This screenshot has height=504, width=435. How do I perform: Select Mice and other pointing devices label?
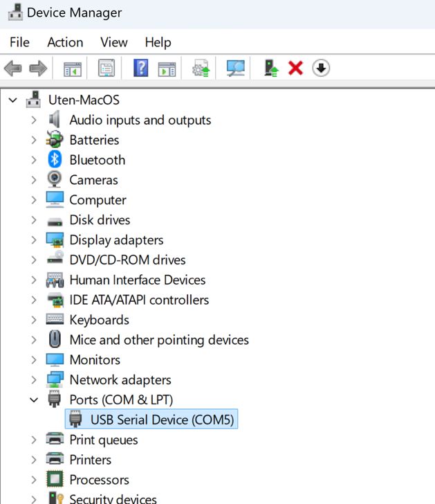pyautogui.click(x=159, y=340)
